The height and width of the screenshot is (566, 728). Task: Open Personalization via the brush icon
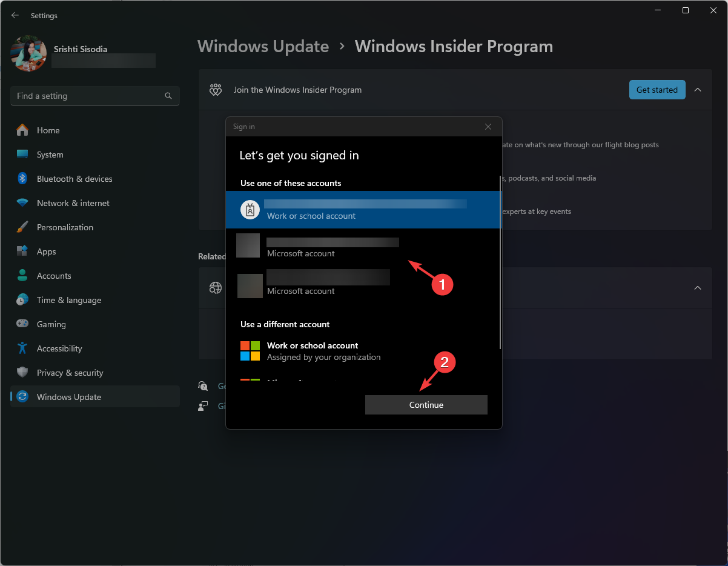click(21, 227)
